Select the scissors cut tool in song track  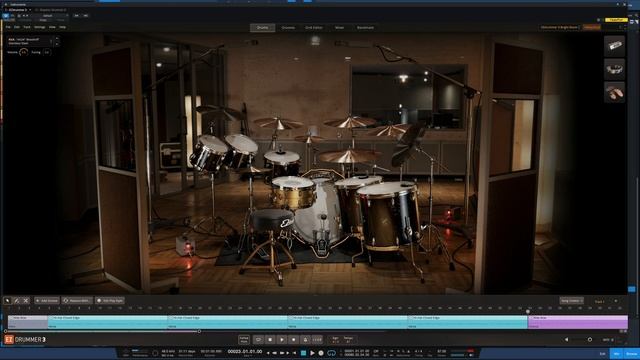[x=26, y=301]
